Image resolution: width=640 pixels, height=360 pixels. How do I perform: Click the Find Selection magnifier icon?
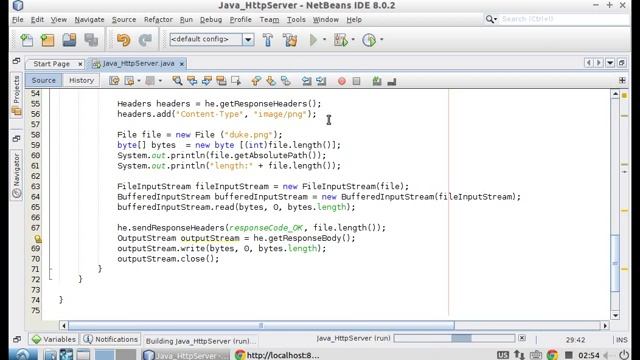177,81
